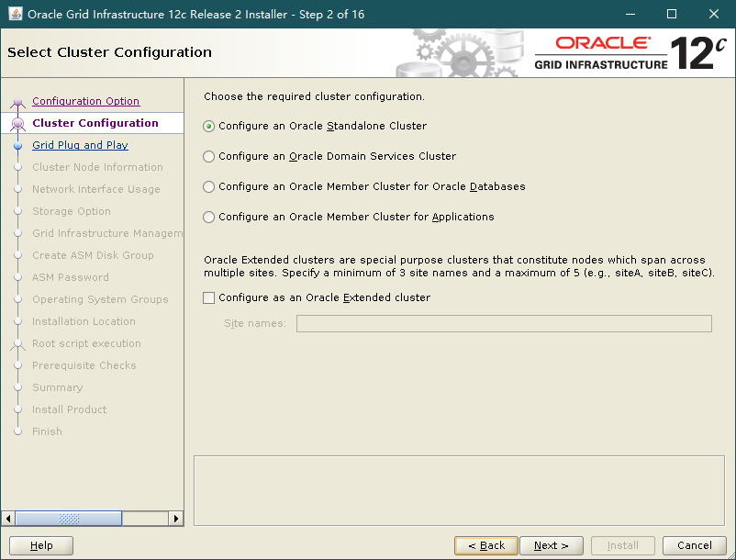Click the Network Interface Usage step text

point(96,189)
